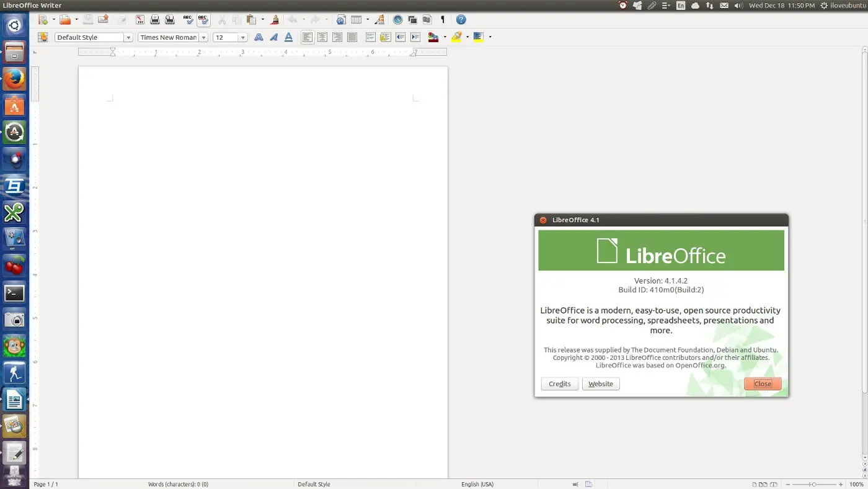Expand the Times New Roman font dropdown
Image resolution: width=868 pixels, height=489 pixels.
[203, 38]
